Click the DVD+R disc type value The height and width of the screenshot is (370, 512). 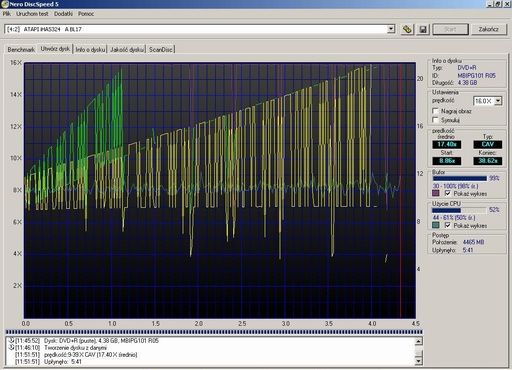click(x=467, y=68)
